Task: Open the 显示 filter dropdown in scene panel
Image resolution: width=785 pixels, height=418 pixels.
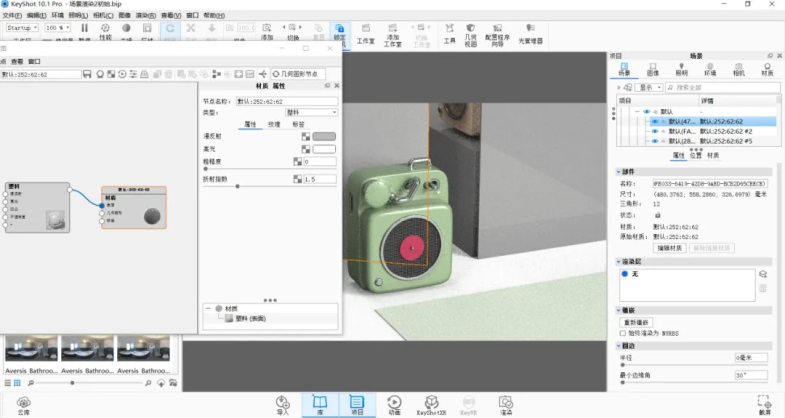Action: point(648,87)
